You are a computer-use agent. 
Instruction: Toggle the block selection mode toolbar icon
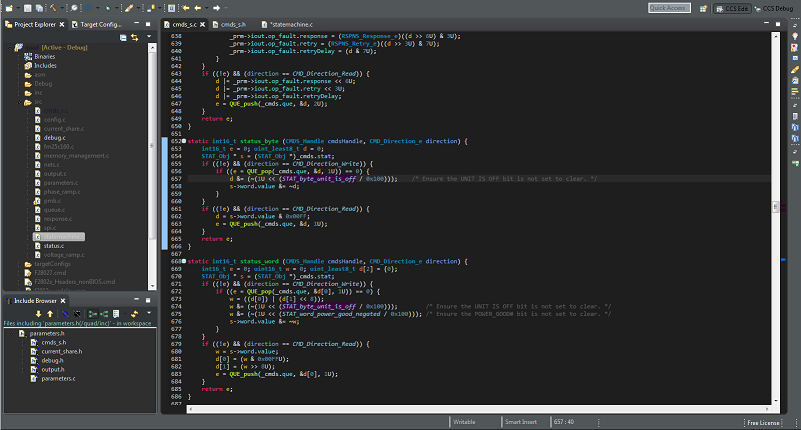[x=171, y=8]
